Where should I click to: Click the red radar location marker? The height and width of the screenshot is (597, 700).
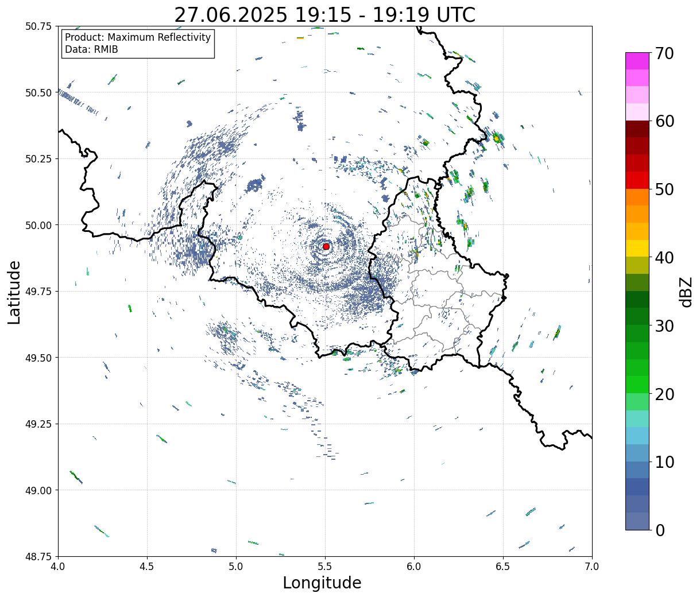pyautogui.click(x=326, y=246)
